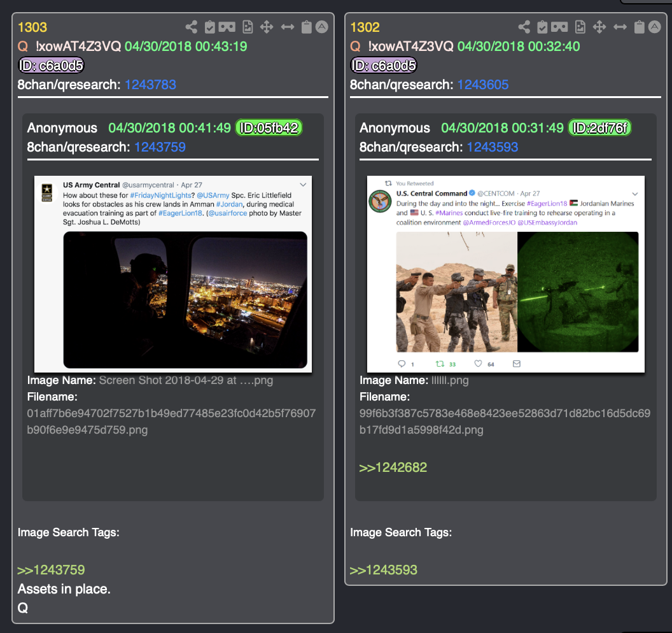672x633 pixels.
Task: Click the @ArmedForcesJO mention
Action: (489, 223)
